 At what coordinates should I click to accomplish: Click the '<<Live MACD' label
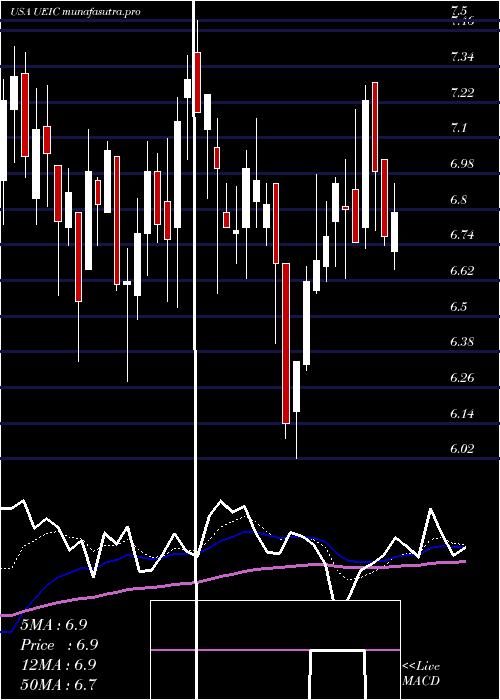click(421, 673)
